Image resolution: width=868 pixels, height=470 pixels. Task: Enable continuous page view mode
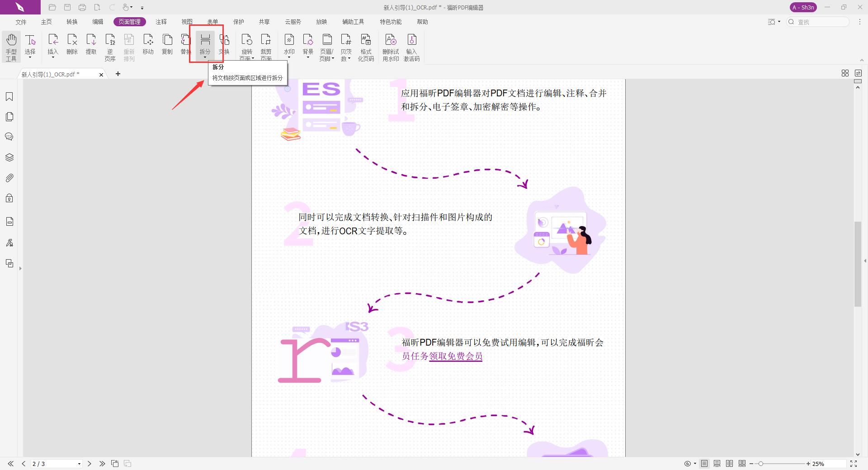pyautogui.click(x=717, y=464)
